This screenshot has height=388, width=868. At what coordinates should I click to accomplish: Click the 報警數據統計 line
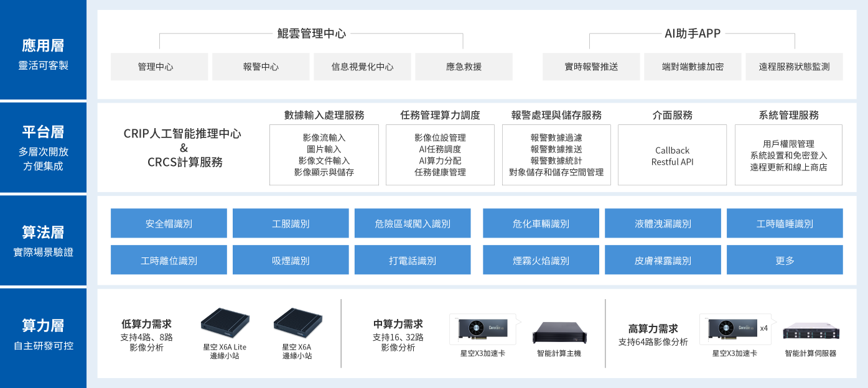click(x=556, y=160)
